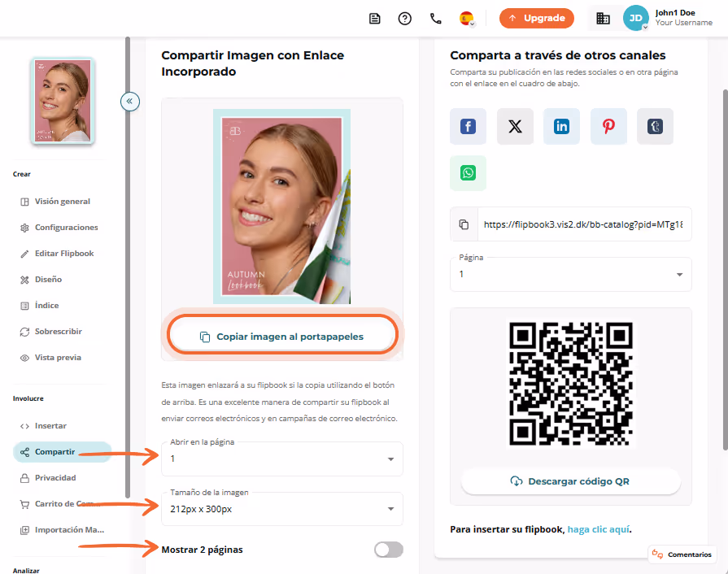This screenshot has width=728, height=574.
Task: Click Copiar imagen al portapapeles button
Action: (x=281, y=337)
